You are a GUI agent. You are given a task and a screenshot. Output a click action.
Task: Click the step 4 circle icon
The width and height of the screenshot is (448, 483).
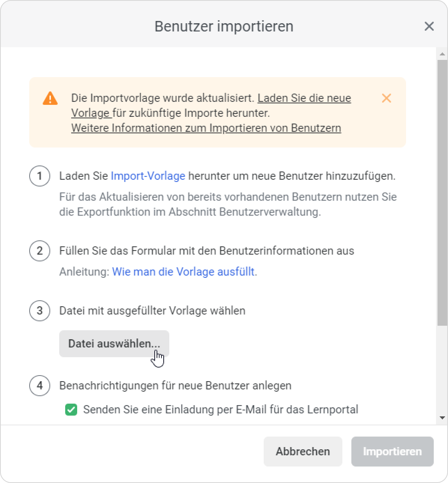pos(40,386)
